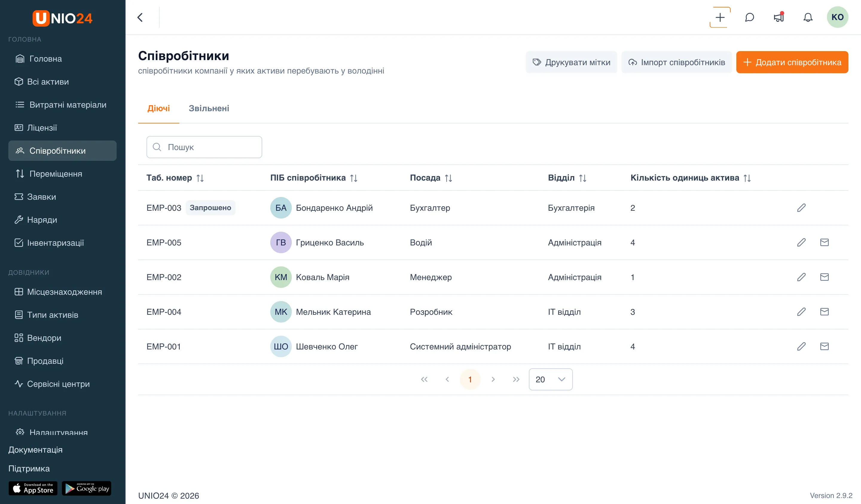Open Переміщення in the sidebar

pyautogui.click(x=62, y=174)
